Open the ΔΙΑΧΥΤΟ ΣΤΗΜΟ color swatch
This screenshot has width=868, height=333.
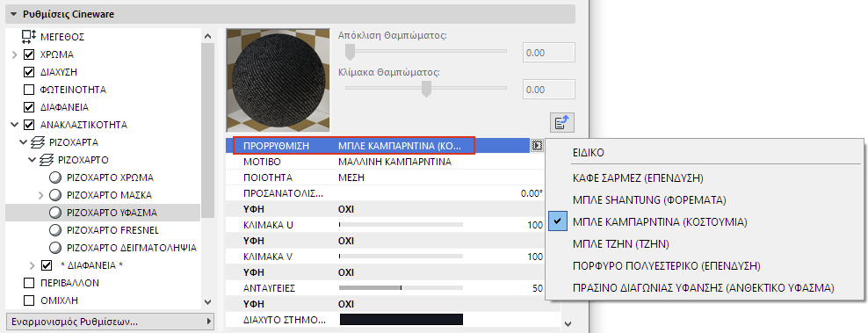pyautogui.click(x=401, y=320)
